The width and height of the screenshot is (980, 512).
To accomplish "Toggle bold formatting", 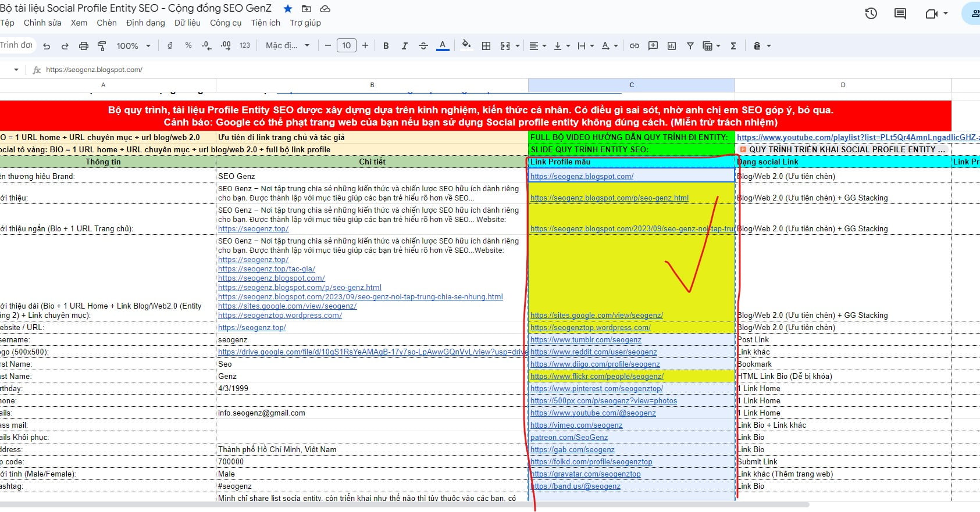I will [386, 46].
